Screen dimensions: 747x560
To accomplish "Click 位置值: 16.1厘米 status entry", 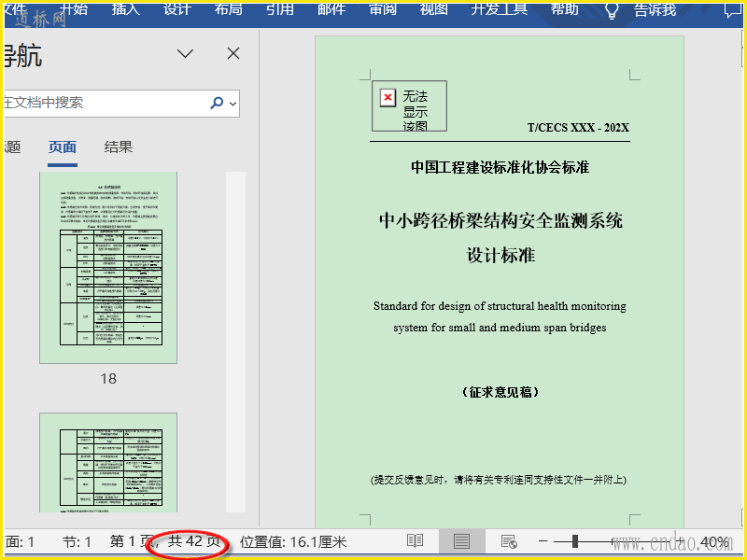I will 293,542.
